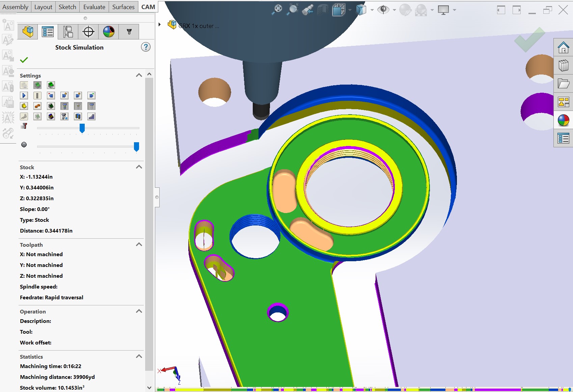Click the green checkmark to accept
The width and height of the screenshot is (573, 392).
24,60
